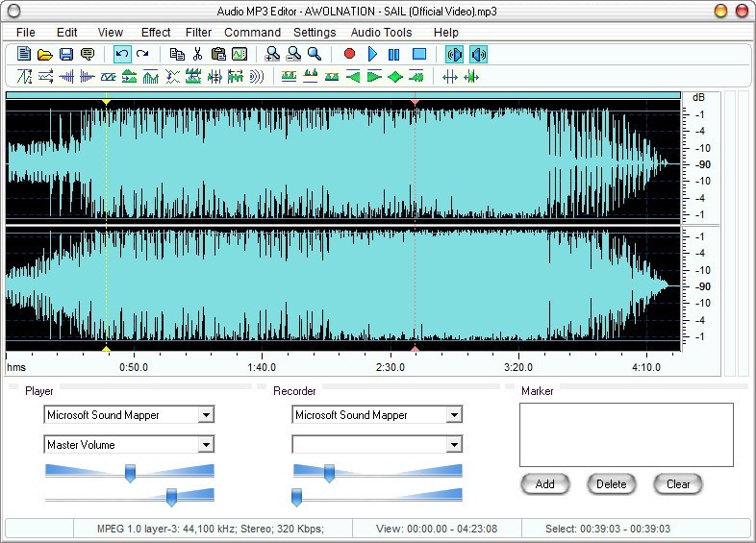Screen dimensions: 756x543
Task: Click the boxed zigzag effect icon
Action: 109,77
